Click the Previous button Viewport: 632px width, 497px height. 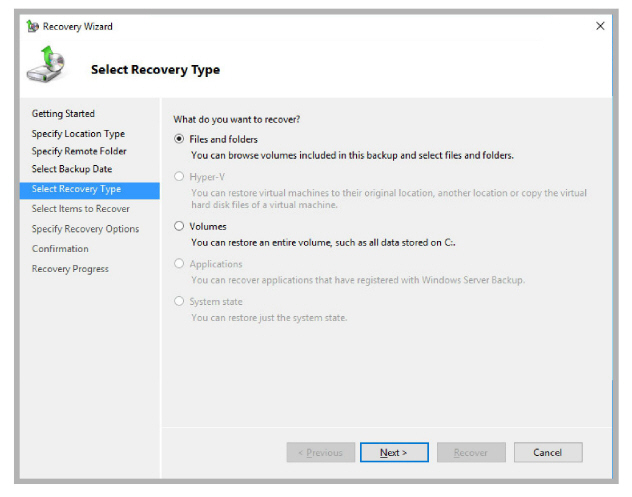320,453
